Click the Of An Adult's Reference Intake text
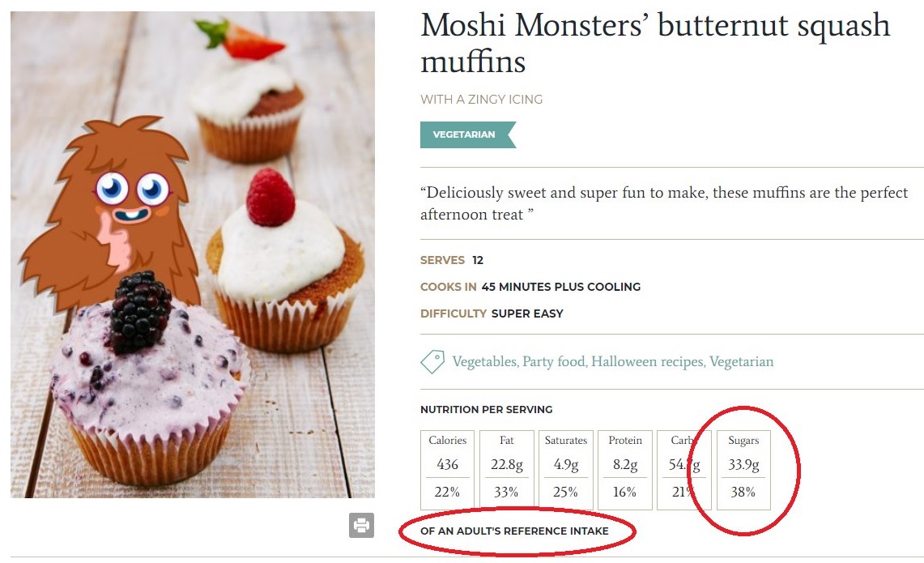924x563 pixels. (514, 531)
